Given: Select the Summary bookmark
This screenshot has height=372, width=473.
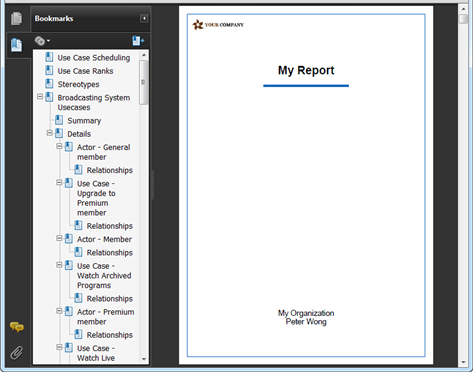Looking at the screenshot, I should (x=84, y=121).
